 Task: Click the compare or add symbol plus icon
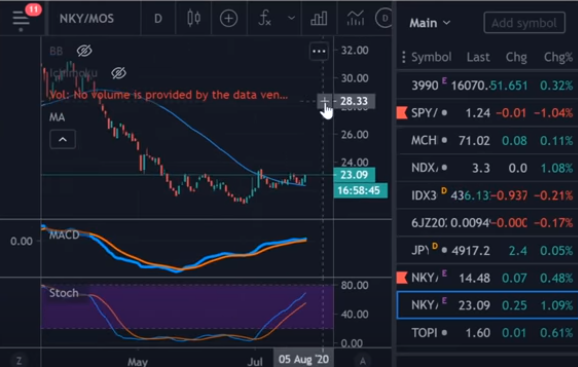[x=229, y=18]
